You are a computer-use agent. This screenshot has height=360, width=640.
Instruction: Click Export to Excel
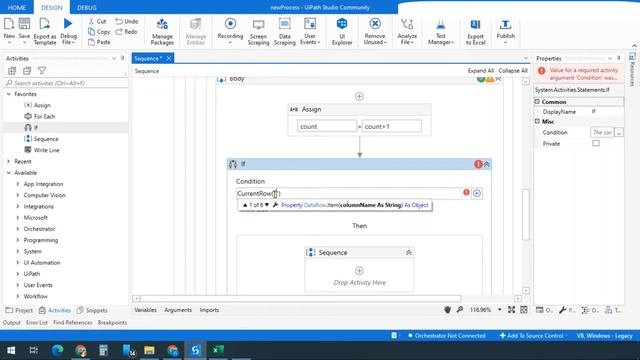(476, 31)
